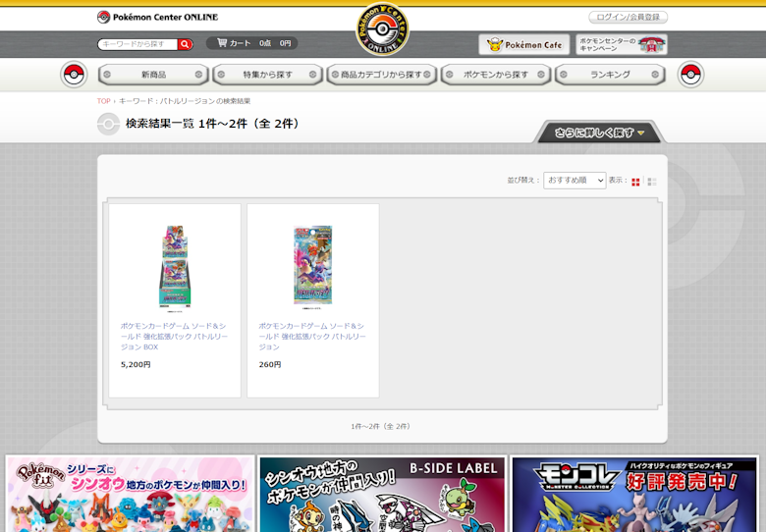Open the Pokémon Cafe banner
Screen dimensions: 766x532
[523, 44]
